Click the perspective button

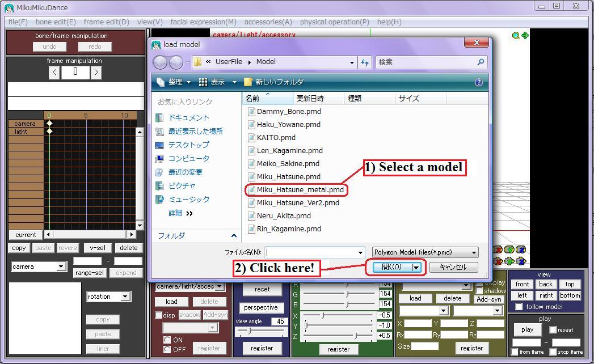click(x=261, y=307)
